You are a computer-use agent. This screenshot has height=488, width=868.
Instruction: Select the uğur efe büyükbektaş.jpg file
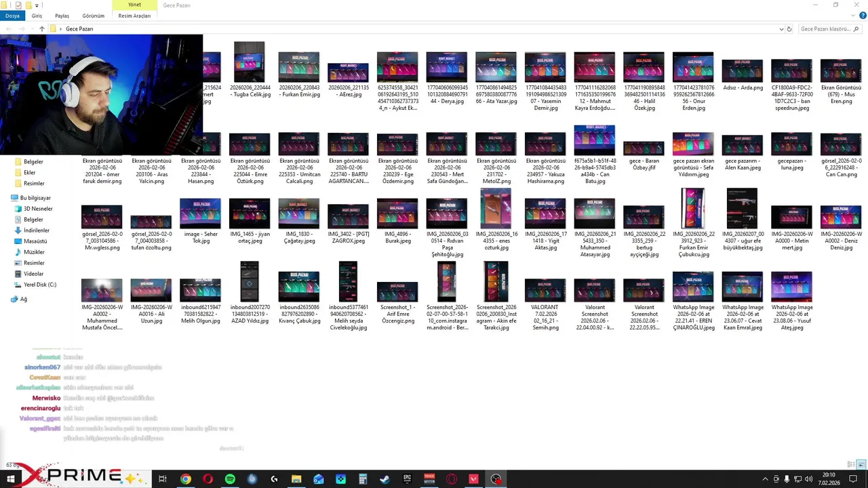pyautogui.click(x=743, y=220)
